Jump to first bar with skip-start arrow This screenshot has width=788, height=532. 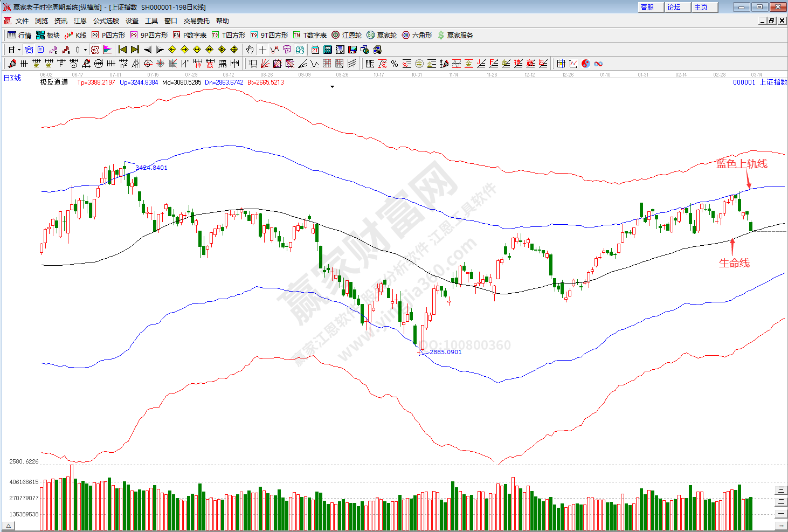pyautogui.click(x=123, y=50)
